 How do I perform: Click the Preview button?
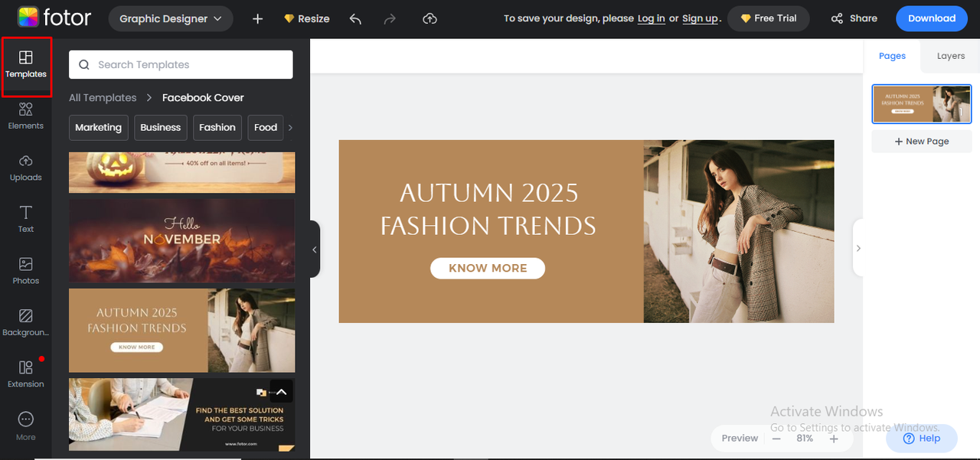point(740,439)
